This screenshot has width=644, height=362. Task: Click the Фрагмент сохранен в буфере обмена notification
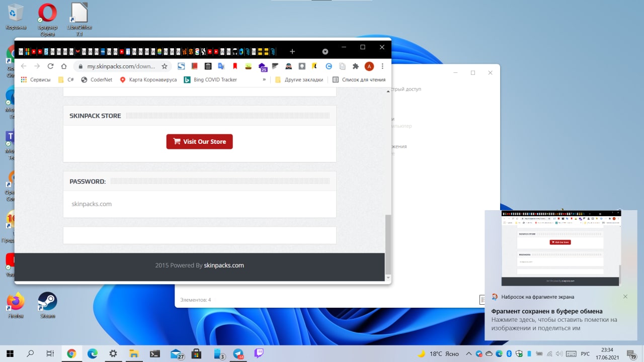point(547,311)
